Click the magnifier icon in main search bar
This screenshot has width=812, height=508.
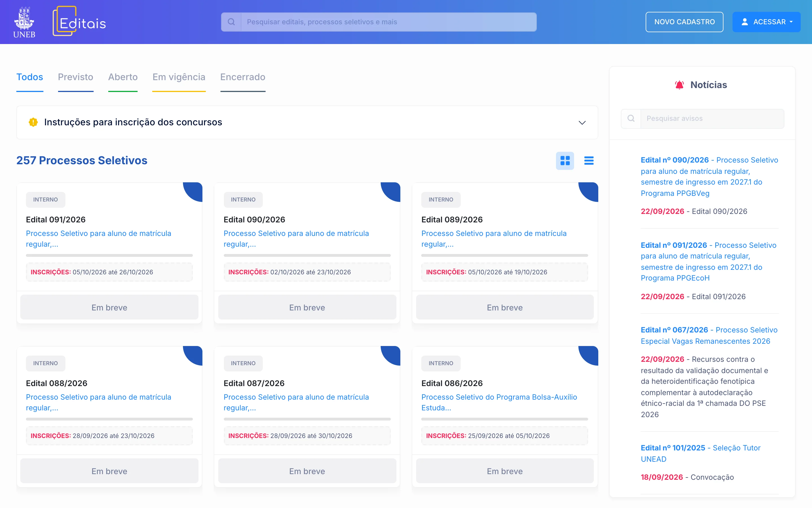(x=231, y=22)
